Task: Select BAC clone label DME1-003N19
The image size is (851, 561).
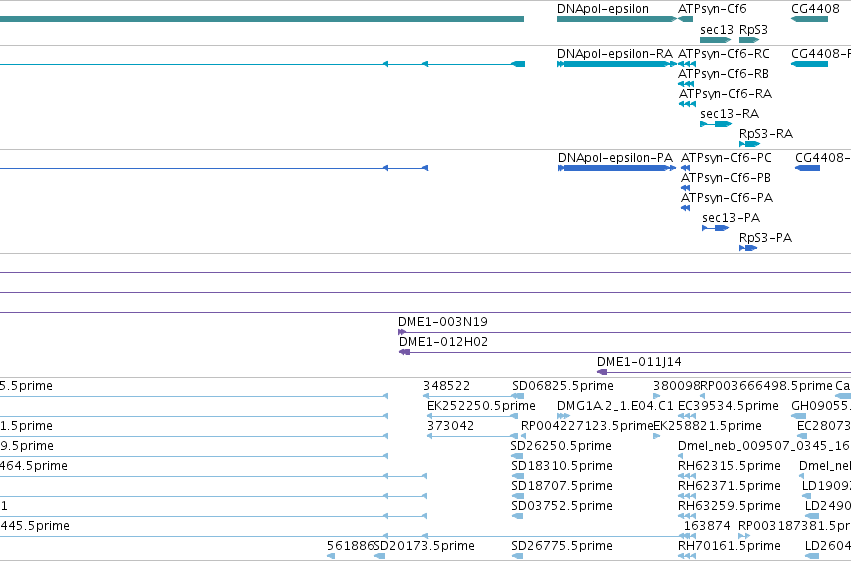Action: [x=443, y=322]
